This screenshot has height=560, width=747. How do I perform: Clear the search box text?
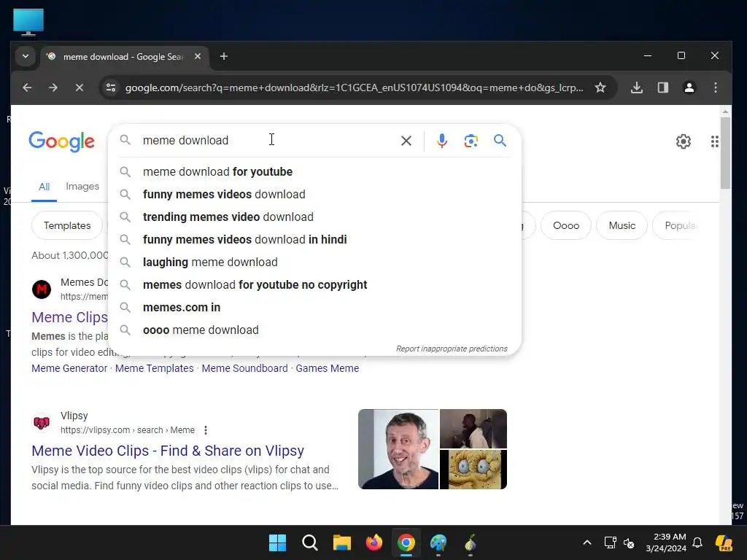(406, 141)
